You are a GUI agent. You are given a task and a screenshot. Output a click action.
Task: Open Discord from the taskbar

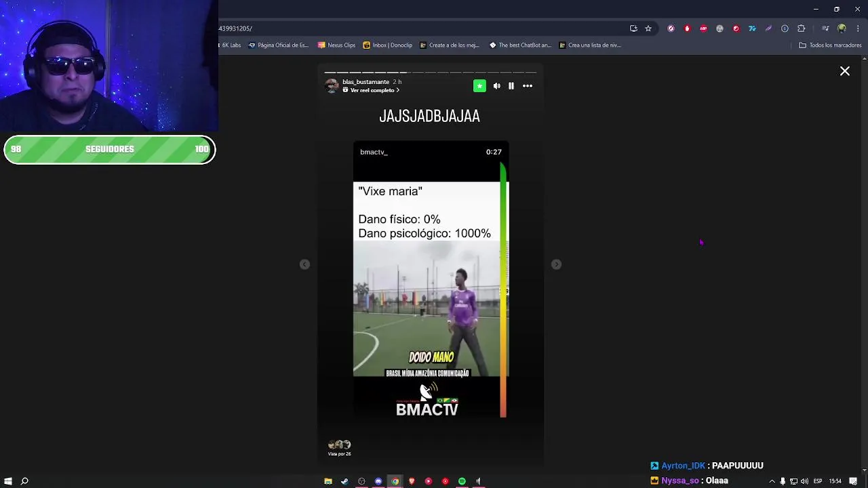pyautogui.click(x=378, y=481)
